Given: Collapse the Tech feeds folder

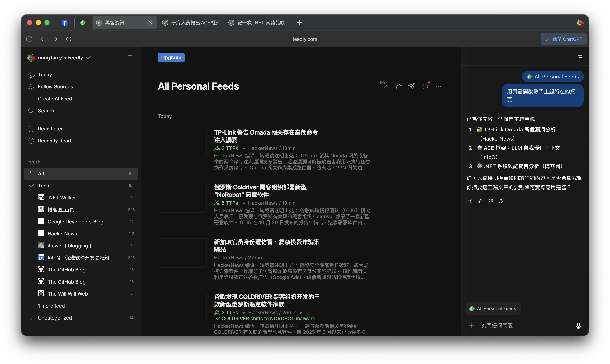Looking at the screenshot, I should coord(31,186).
